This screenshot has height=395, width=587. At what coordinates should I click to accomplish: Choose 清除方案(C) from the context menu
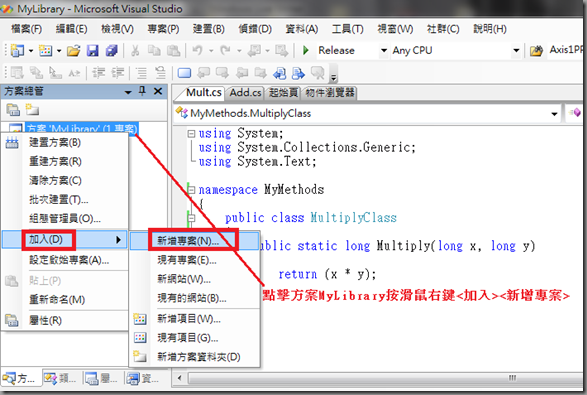pos(65,180)
